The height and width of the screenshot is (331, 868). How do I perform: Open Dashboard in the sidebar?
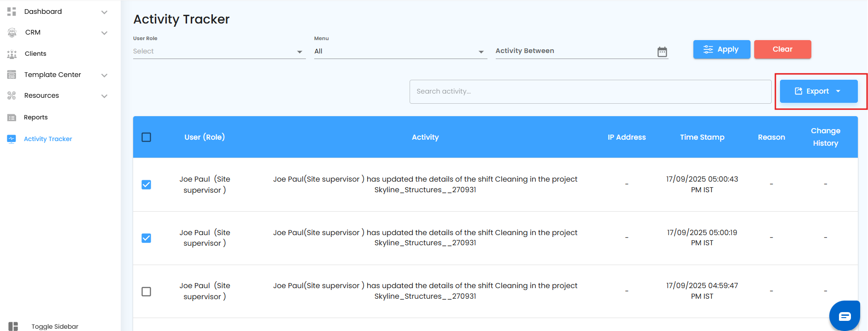pos(43,12)
